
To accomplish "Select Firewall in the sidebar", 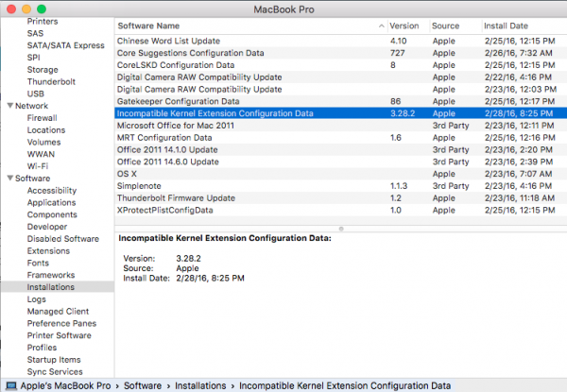I will tap(43, 118).
